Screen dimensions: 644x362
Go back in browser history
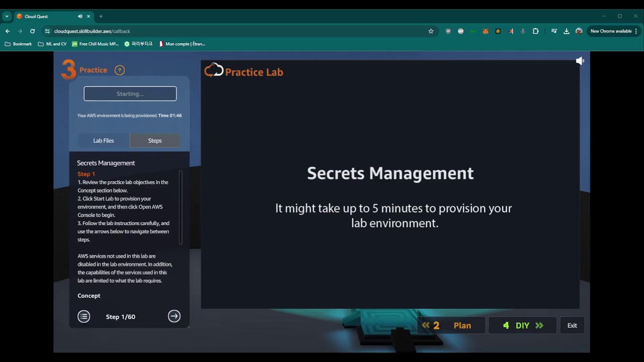pyautogui.click(x=8, y=31)
